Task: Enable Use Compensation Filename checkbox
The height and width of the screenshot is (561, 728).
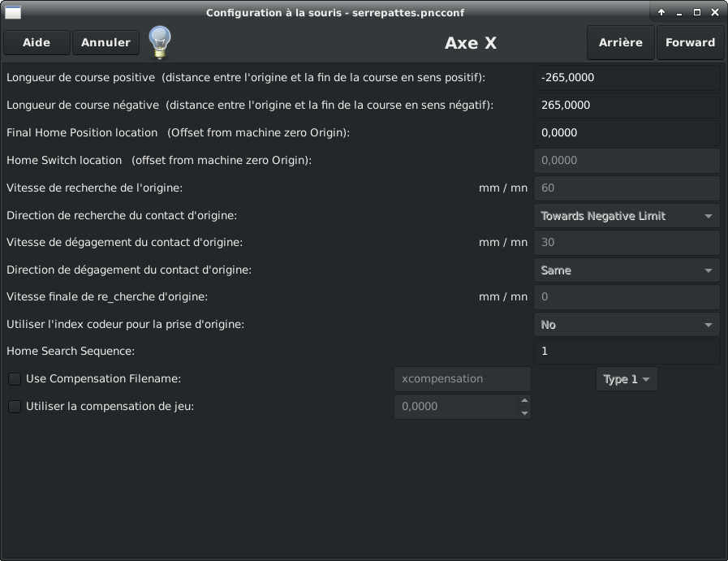Action: pyautogui.click(x=15, y=379)
